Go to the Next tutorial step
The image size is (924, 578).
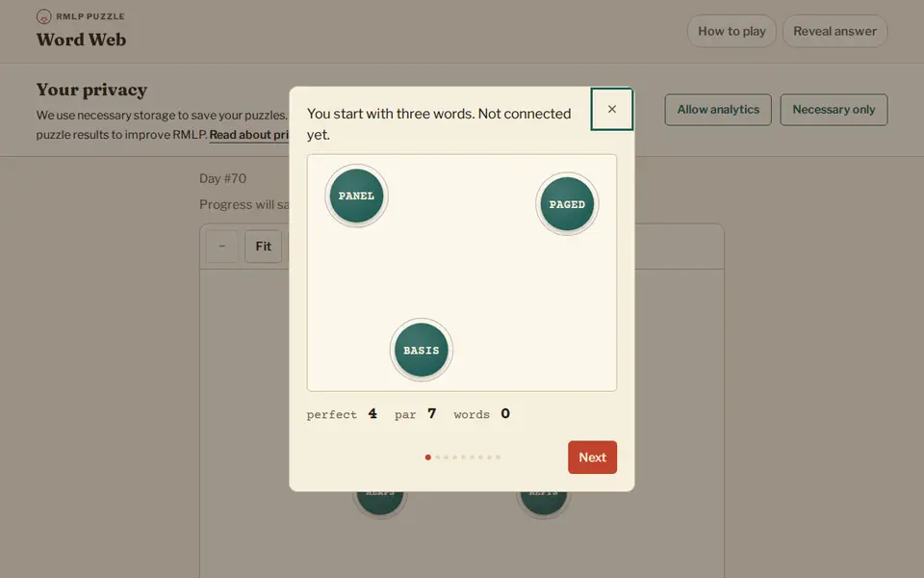592,457
